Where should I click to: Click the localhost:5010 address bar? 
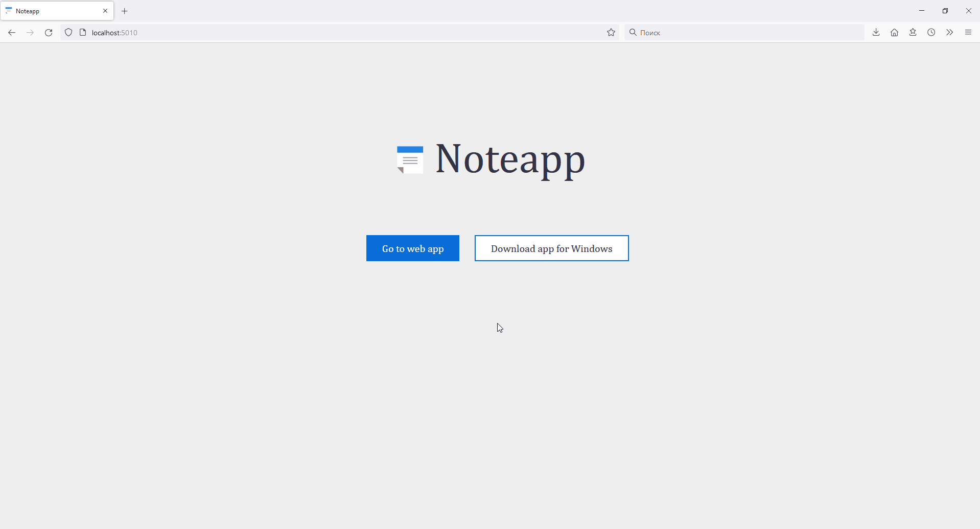[x=307, y=32]
